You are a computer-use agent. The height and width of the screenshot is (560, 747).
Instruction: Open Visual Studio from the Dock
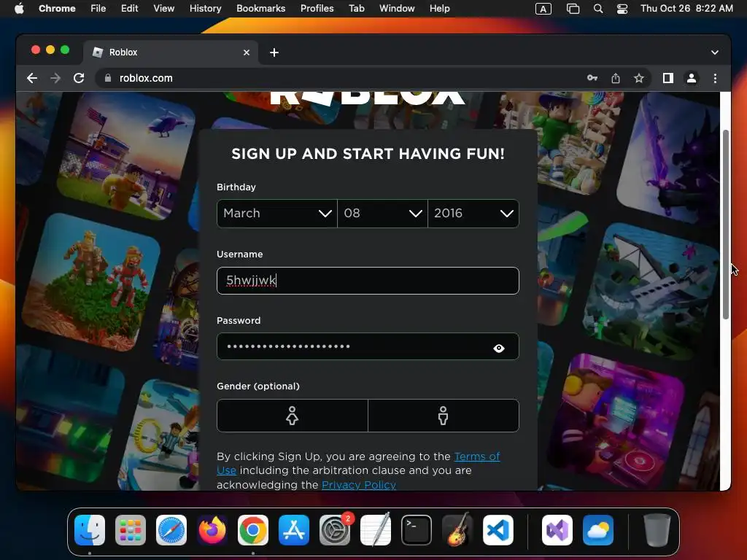[557, 530]
